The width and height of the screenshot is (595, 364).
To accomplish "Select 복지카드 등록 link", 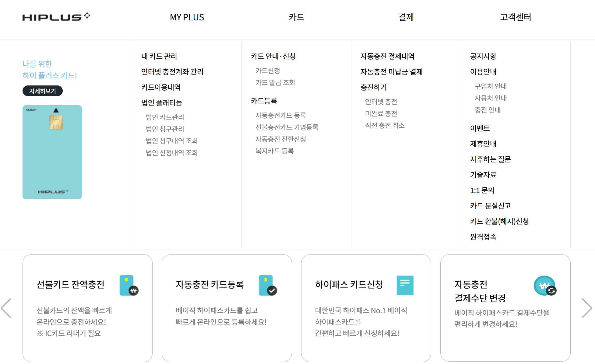I will 274,151.
